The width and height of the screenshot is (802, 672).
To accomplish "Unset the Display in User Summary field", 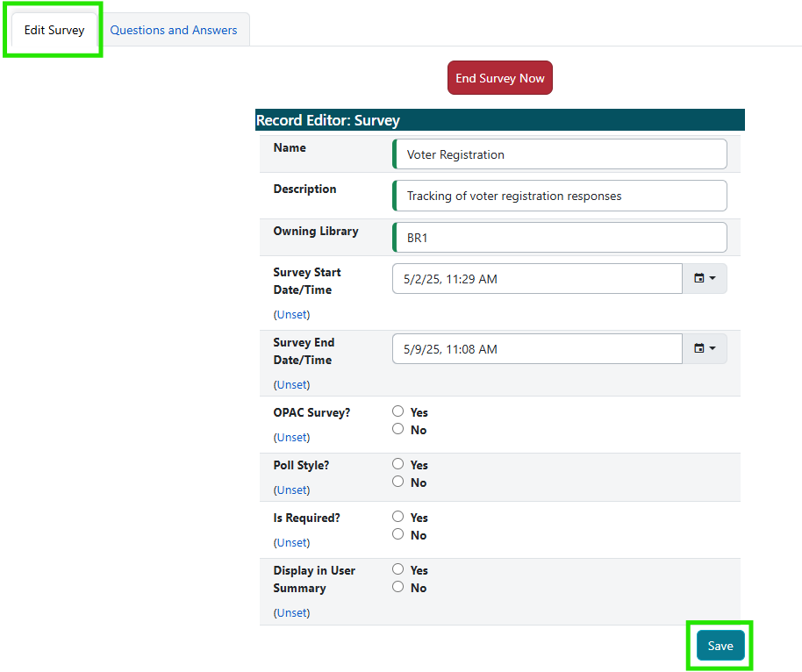I will pyautogui.click(x=291, y=612).
